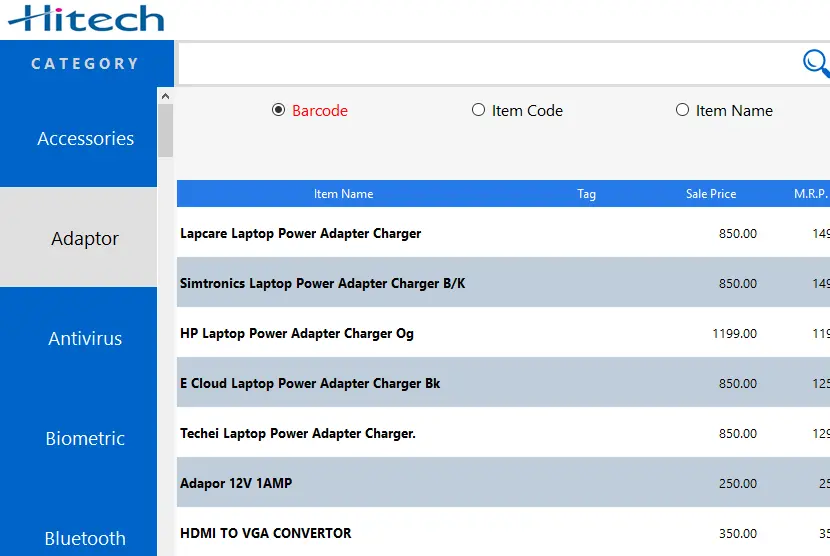Screen dimensions: 830x556
Task: Click the magnifying glass search icon
Action: tap(816, 64)
